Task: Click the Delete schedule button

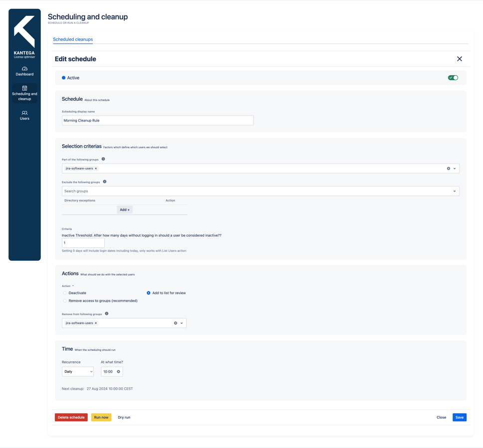Action: (71, 417)
